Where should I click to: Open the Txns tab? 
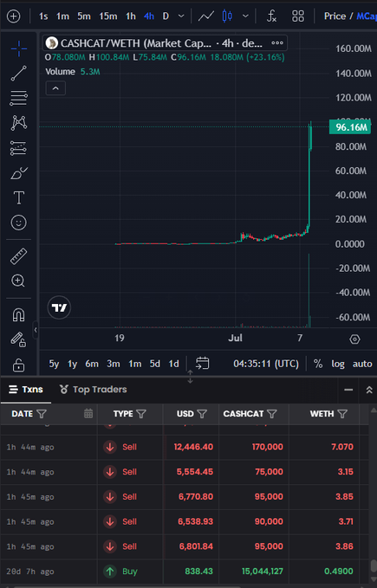pos(26,390)
